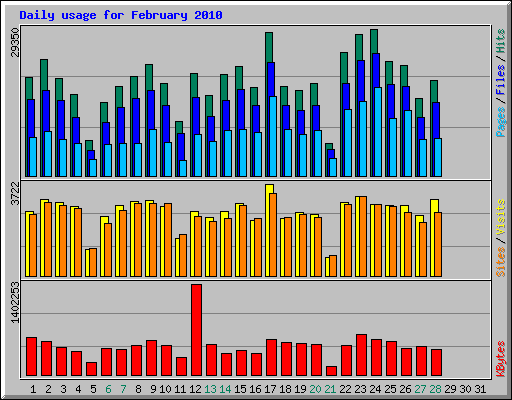Click day label 5 on the x-axis

click(x=93, y=389)
